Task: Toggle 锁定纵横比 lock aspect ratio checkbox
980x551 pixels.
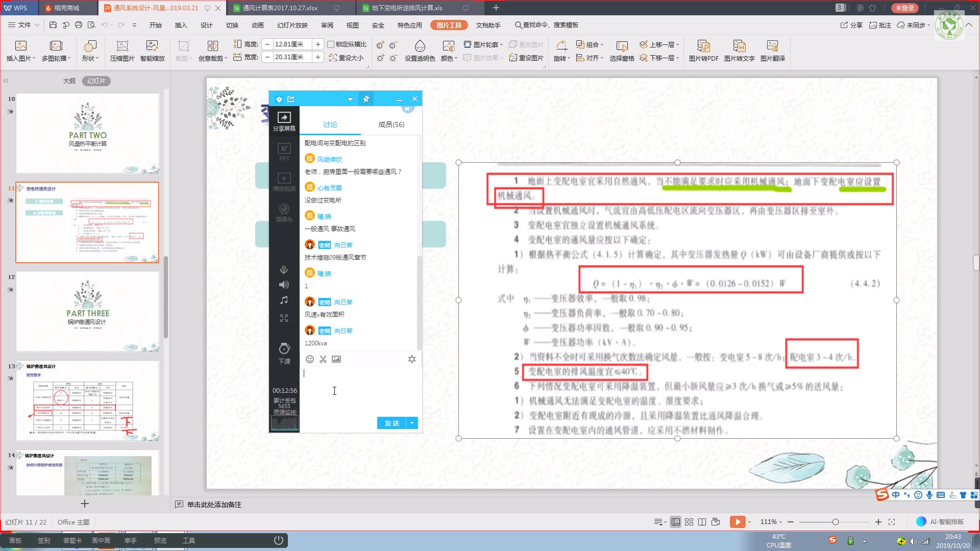Action: pos(331,44)
